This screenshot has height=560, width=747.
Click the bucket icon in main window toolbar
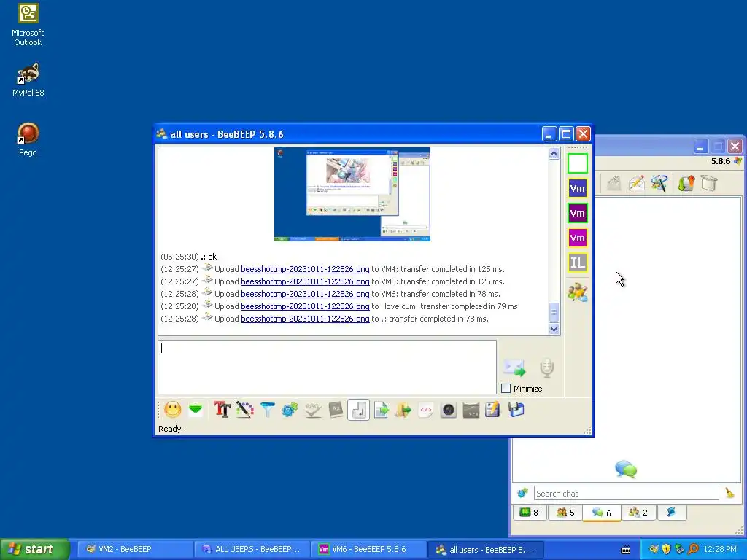click(709, 183)
